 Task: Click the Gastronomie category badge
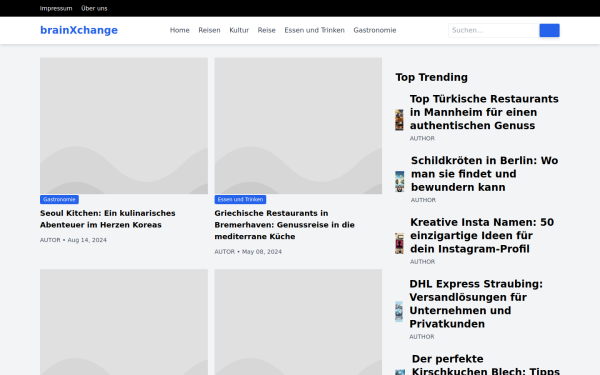59,199
